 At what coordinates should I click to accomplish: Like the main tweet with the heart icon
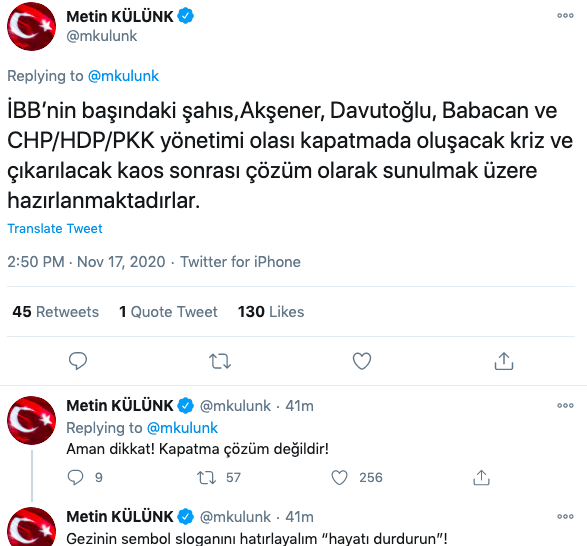point(362,361)
